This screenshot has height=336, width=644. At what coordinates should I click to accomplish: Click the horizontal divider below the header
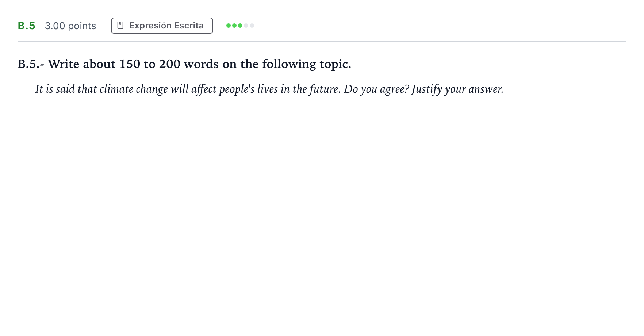click(x=322, y=41)
